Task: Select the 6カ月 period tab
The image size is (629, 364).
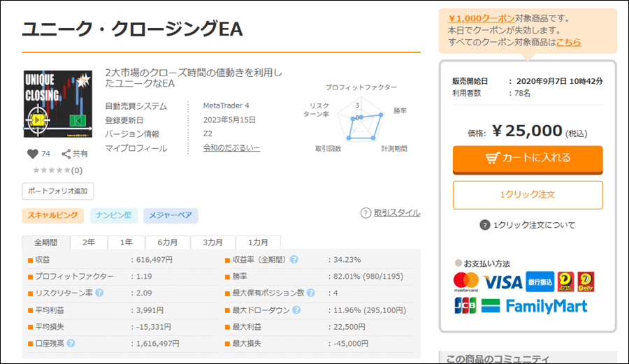Action: tap(167, 242)
